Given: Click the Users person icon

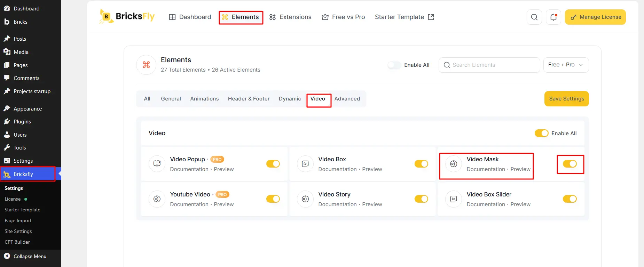Looking at the screenshot, I should (x=7, y=135).
